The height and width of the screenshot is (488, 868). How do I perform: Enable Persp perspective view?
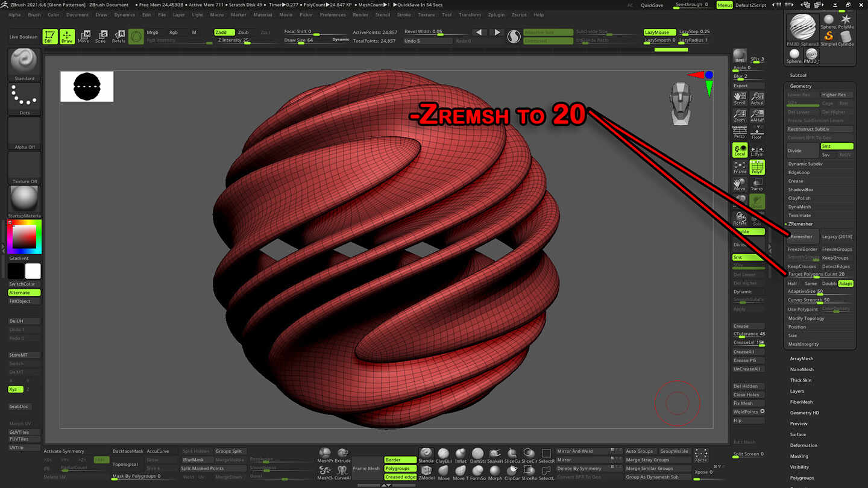coord(739,133)
